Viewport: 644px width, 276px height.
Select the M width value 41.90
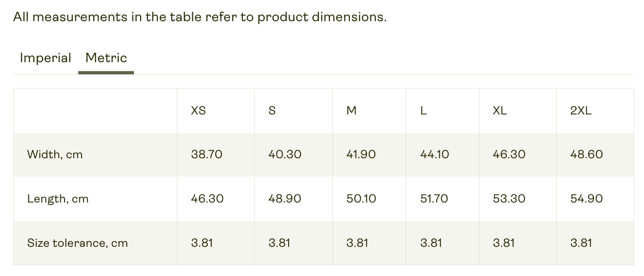361,154
